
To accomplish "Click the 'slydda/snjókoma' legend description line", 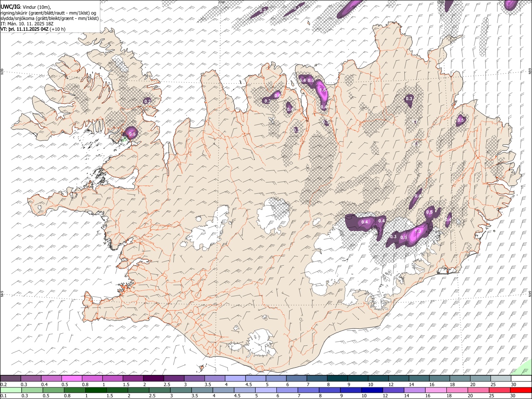I will [x=49, y=18].
